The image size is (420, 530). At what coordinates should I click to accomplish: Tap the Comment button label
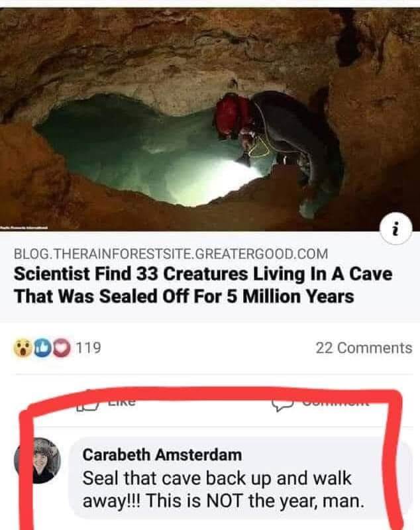tap(335, 402)
